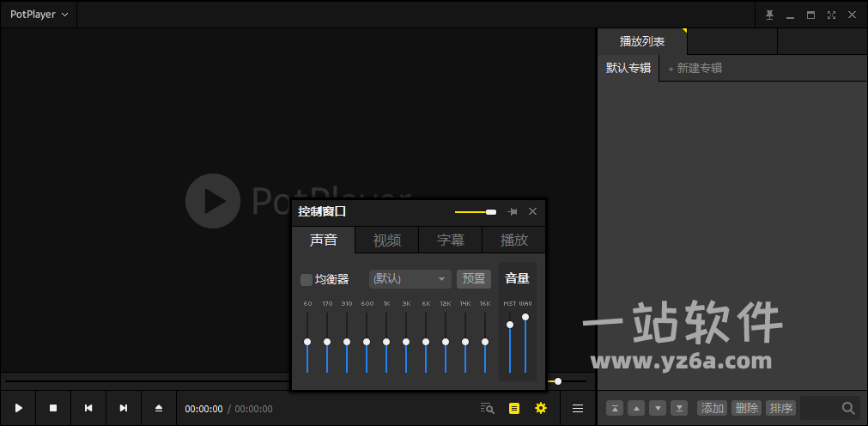Image resolution: width=868 pixels, height=426 pixels.
Task: Switch to the 声音 tab
Action: (324, 240)
